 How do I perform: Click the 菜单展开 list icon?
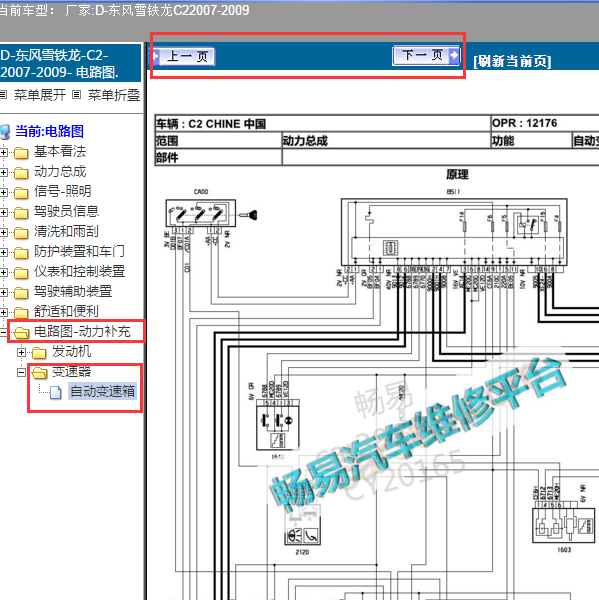(3, 95)
